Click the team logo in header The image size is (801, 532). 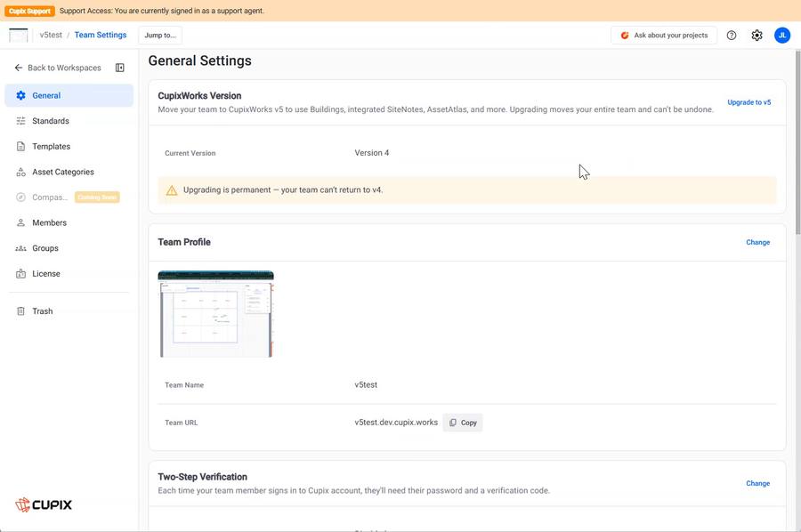pos(19,36)
